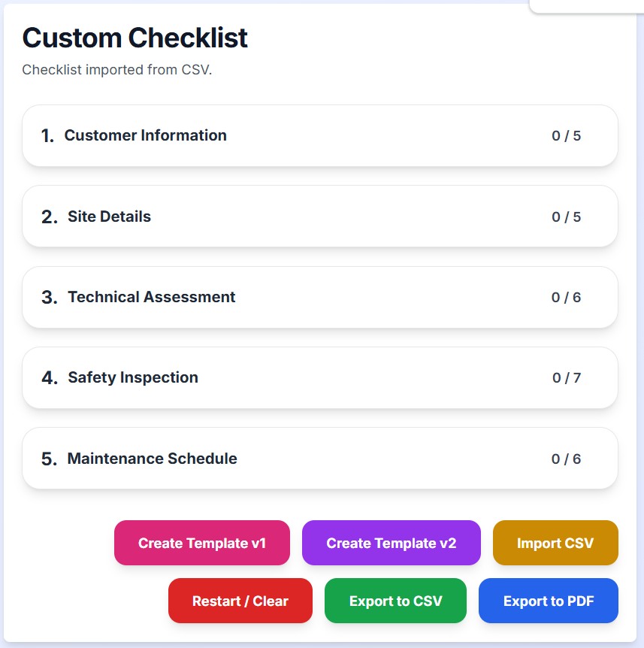Export the checklist to CSV
644x648 pixels.
click(x=395, y=601)
